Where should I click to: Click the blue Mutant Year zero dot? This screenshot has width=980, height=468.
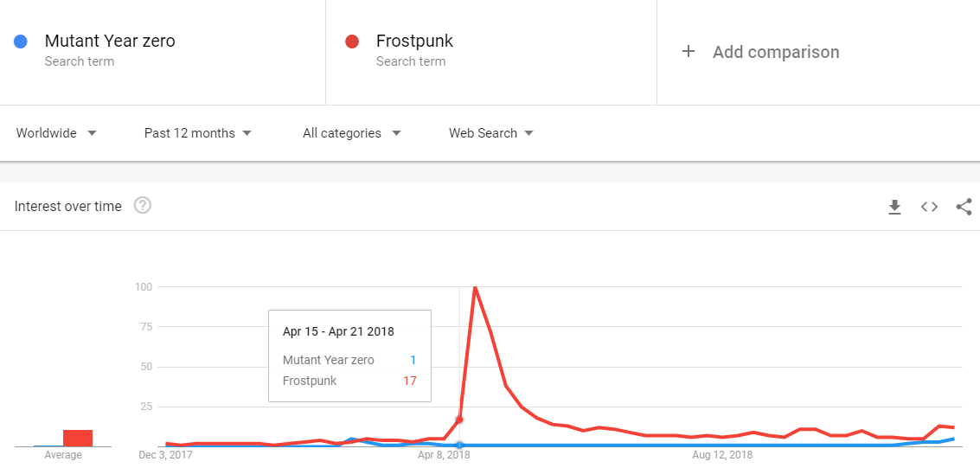point(21,42)
